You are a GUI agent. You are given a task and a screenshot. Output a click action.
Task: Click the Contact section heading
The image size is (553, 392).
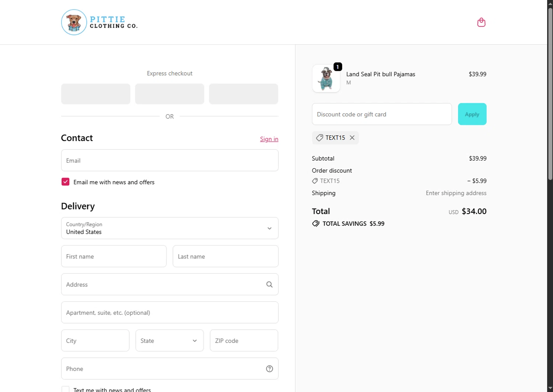(77, 138)
